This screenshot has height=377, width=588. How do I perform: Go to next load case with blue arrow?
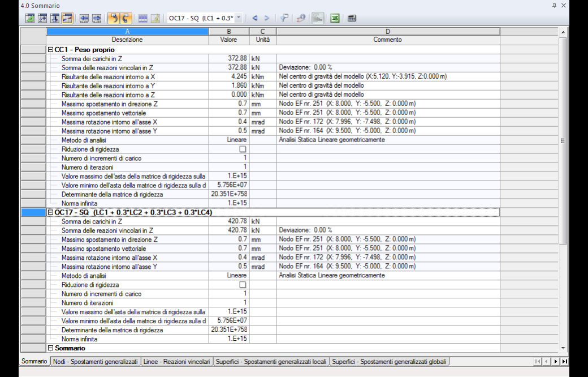(x=267, y=18)
